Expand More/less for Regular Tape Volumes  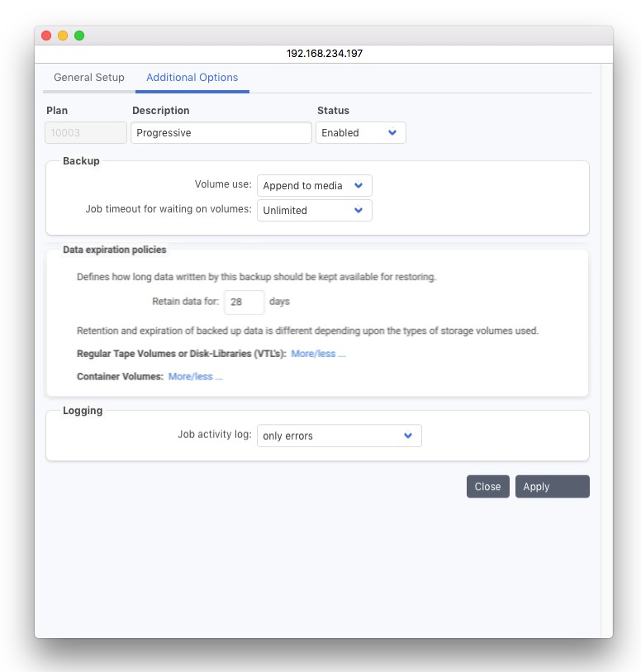pyautogui.click(x=318, y=354)
